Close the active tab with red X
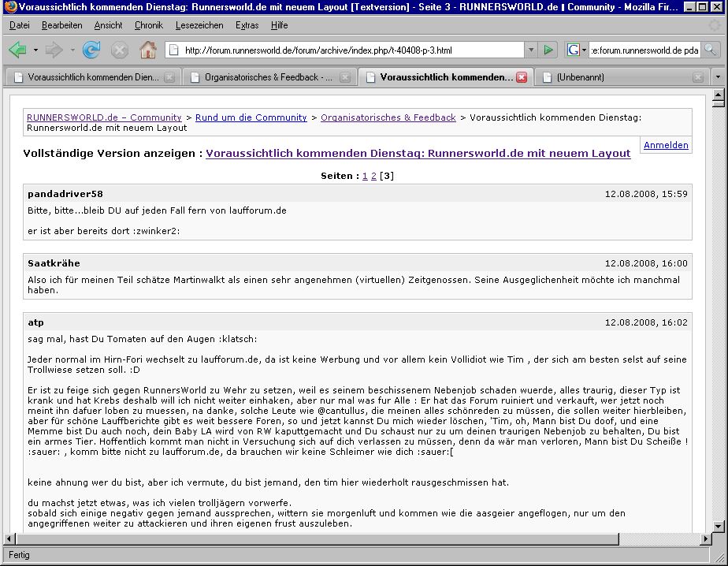This screenshot has width=728, height=566. (522, 77)
